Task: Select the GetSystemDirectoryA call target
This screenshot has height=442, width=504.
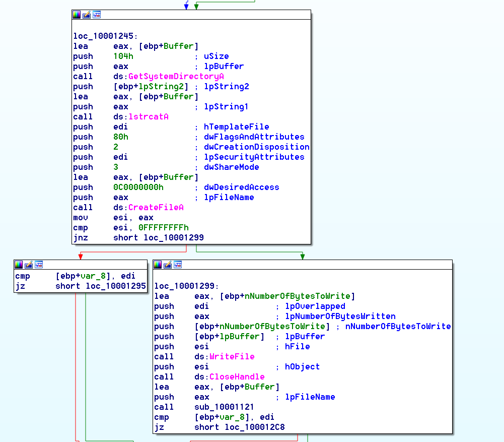Action: (x=176, y=77)
